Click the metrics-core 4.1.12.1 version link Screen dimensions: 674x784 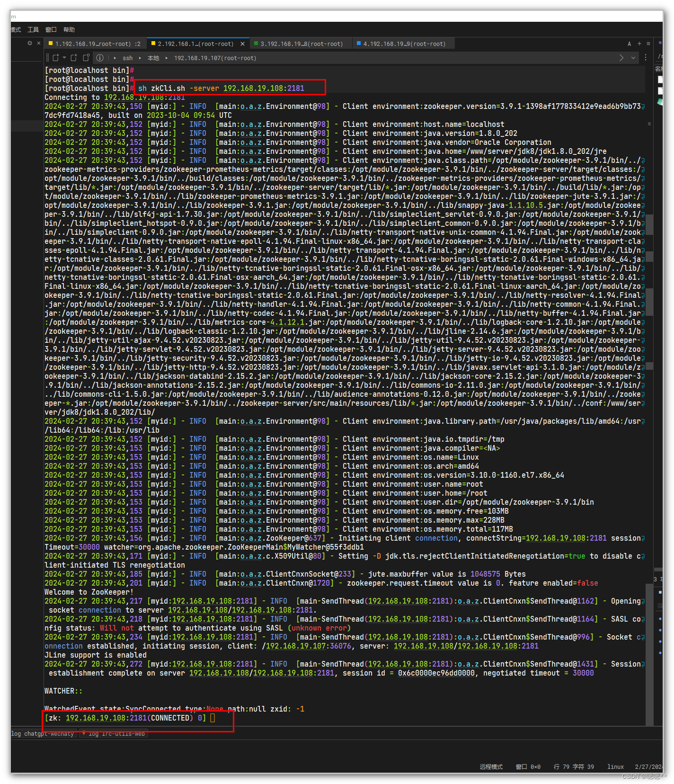click(x=287, y=322)
